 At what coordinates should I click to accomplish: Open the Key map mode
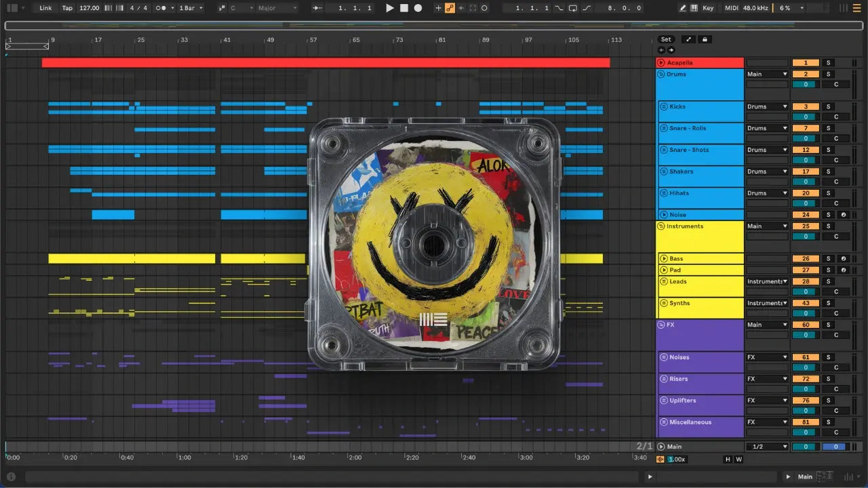click(x=708, y=8)
